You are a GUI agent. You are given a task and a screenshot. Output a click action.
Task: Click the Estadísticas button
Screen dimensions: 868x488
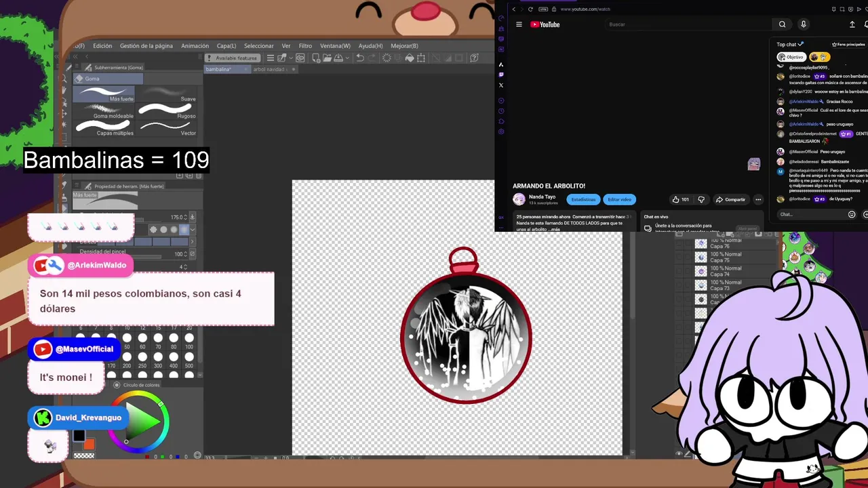click(x=583, y=199)
